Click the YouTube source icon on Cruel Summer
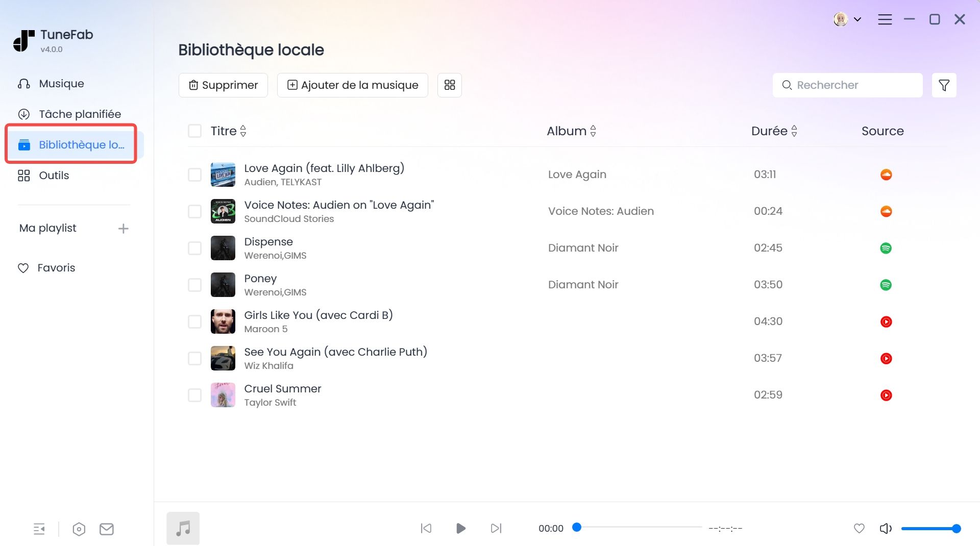 point(887,394)
